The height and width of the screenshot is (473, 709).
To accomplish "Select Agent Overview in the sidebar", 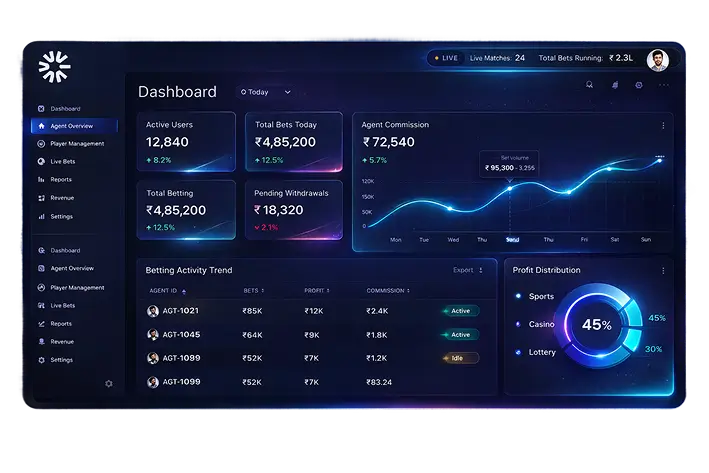I will click(72, 126).
